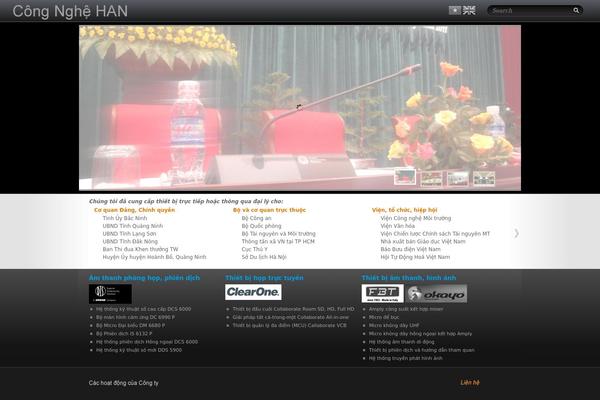Screen dimensions: 600x400
Task: Open the (MCU) Collaborate VCB item
Action: (289, 325)
